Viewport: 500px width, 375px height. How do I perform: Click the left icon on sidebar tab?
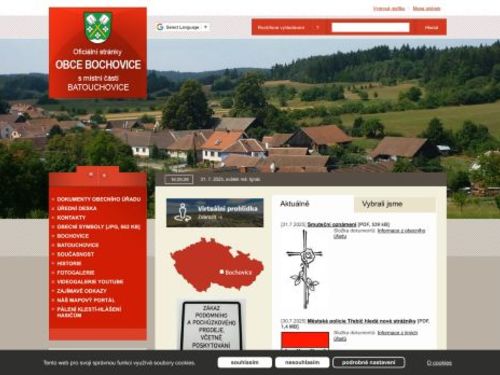(x=91, y=174)
